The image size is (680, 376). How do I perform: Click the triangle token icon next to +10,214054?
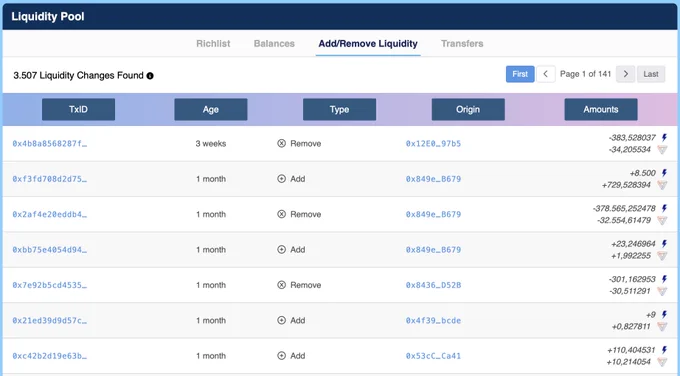click(662, 362)
